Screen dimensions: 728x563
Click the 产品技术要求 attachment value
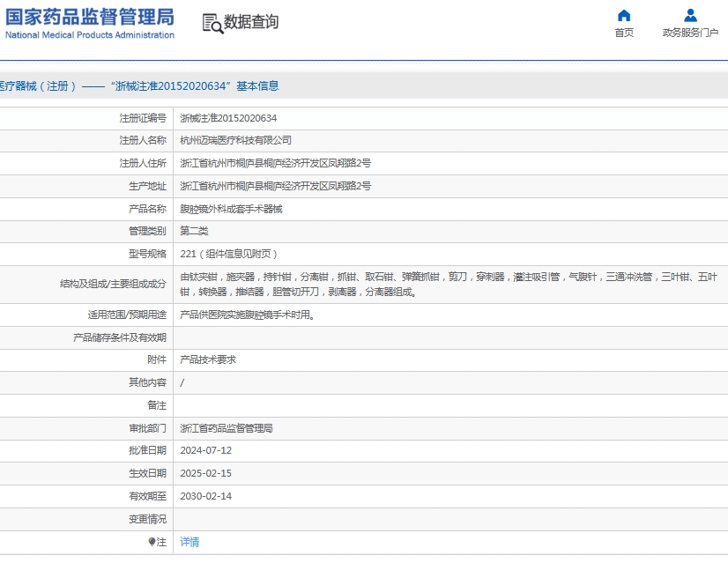[x=208, y=359]
